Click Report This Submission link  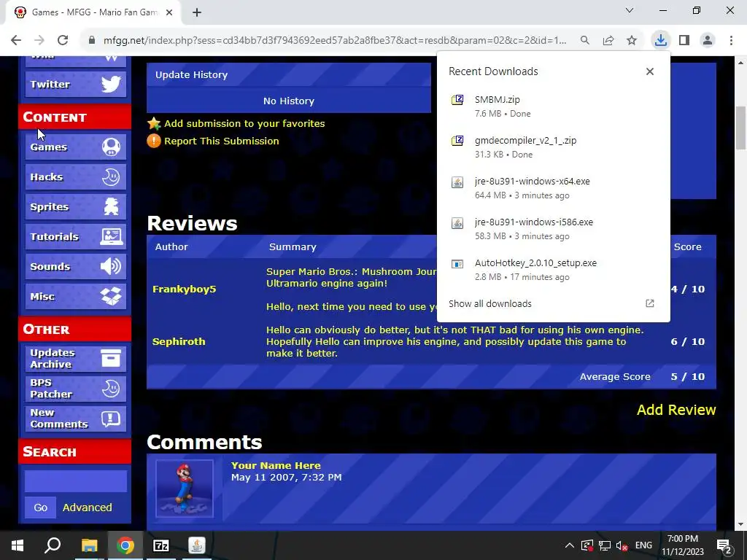tap(222, 141)
